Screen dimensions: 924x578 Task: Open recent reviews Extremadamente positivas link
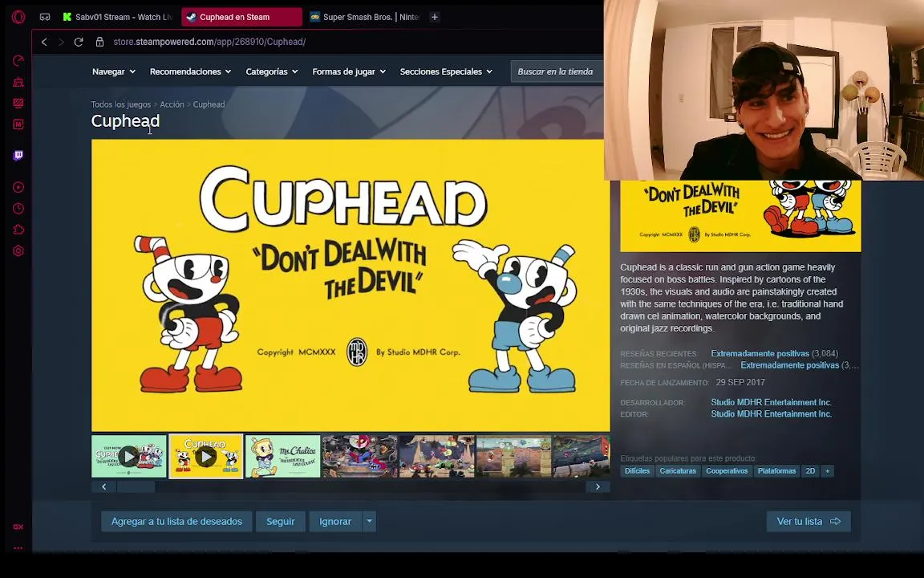coord(760,353)
